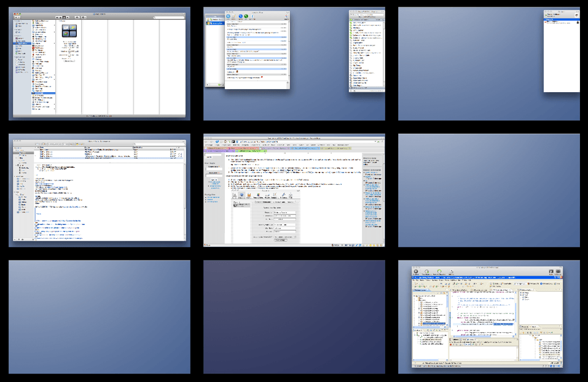Click the preferences dialog image in browser page
Image resolution: width=588 pixels, height=382 pixels.
[265, 215]
